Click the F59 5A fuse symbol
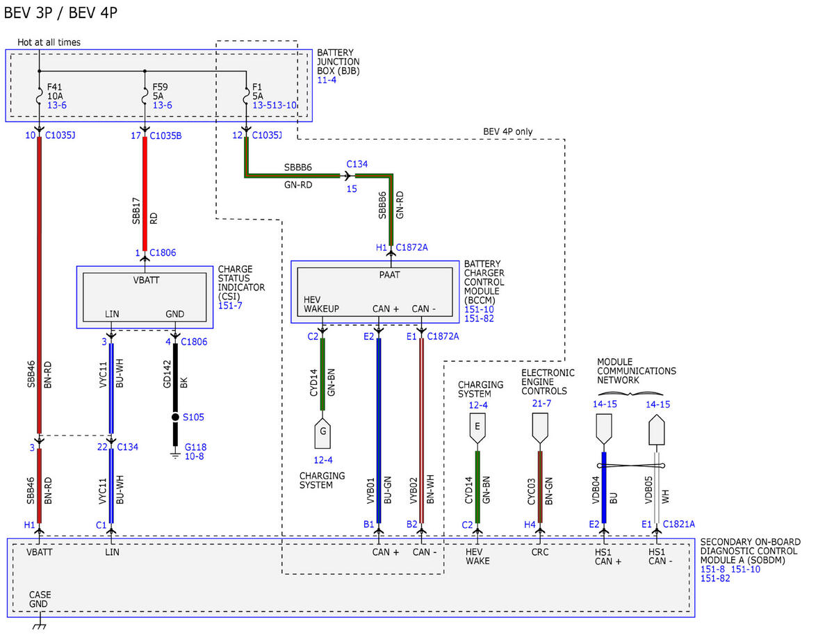This screenshot has width=834, height=644. (x=145, y=94)
